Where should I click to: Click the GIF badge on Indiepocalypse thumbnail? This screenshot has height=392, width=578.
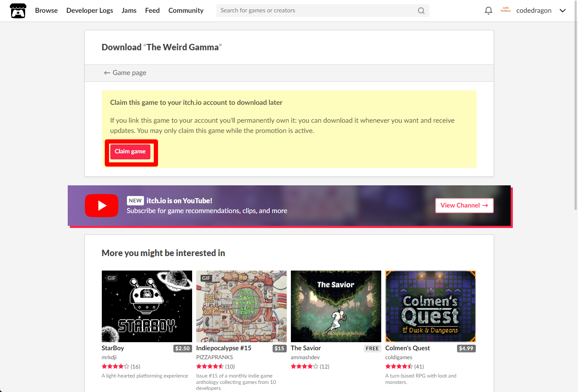coord(206,278)
